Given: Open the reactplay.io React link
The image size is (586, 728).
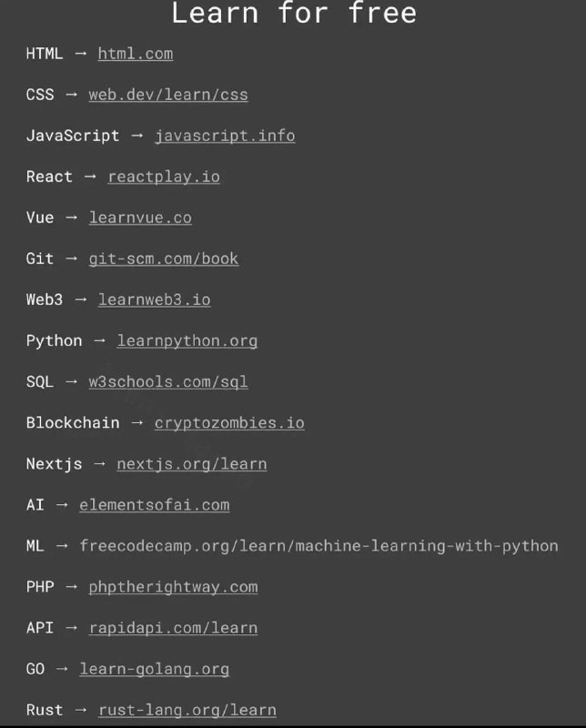Looking at the screenshot, I should tap(164, 177).
